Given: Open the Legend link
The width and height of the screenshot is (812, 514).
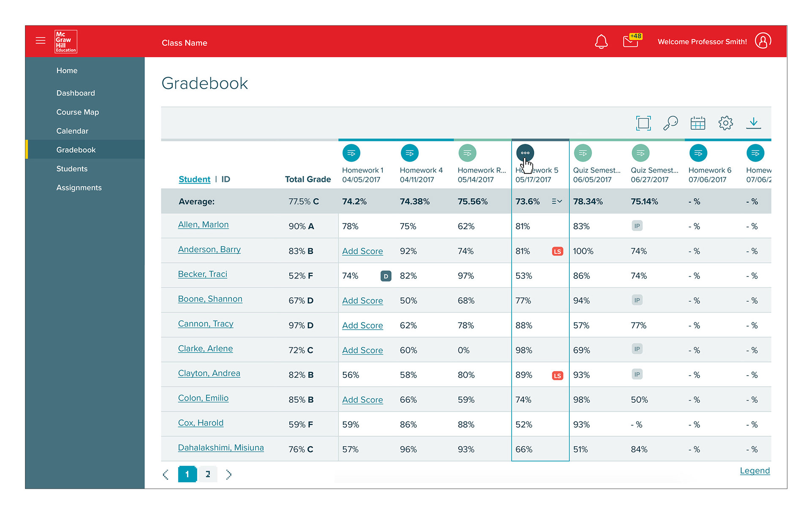Looking at the screenshot, I should pyautogui.click(x=754, y=470).
